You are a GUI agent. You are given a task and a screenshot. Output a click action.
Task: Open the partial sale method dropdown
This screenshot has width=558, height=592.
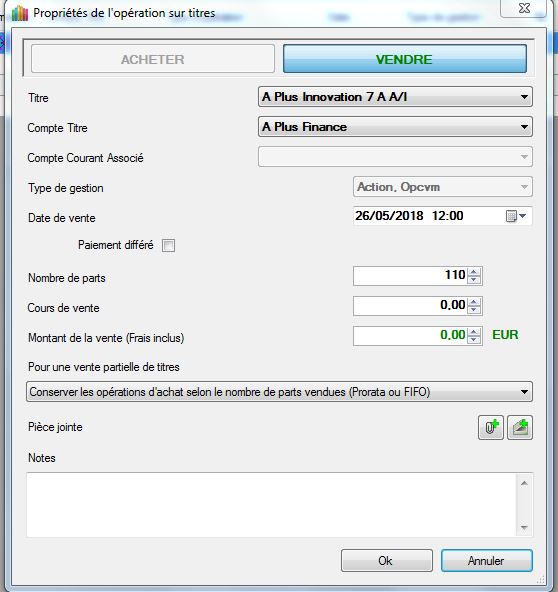click(279, 392)
